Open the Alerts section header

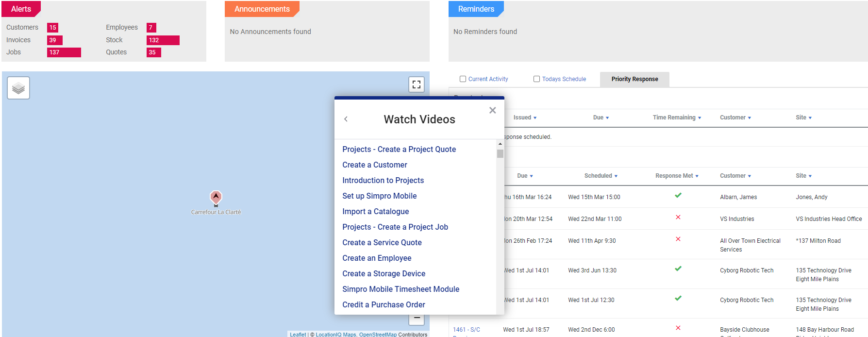point(21,9)
